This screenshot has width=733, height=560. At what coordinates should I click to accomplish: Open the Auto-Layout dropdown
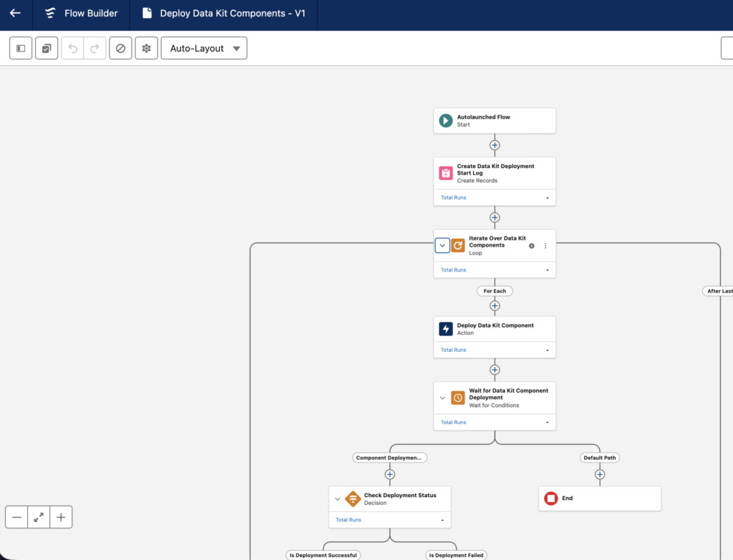click(203, 48)
